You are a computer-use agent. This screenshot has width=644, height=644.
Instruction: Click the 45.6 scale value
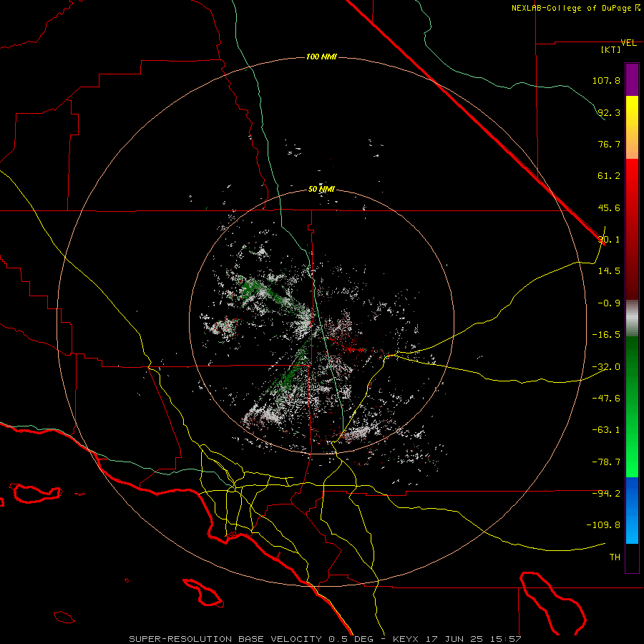(609, 208)
